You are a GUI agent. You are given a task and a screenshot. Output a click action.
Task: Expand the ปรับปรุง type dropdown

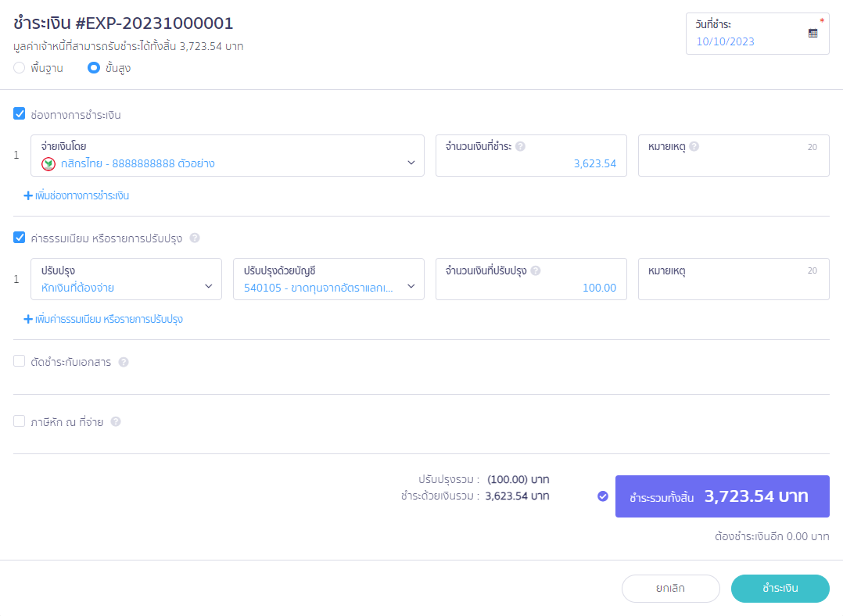point(126,279)
